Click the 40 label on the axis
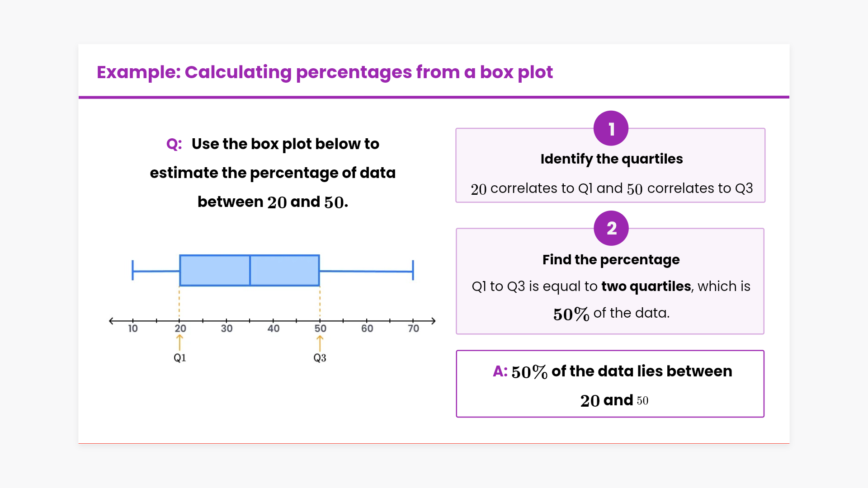This screenshot has height=488, width=868. click(274, 328)
